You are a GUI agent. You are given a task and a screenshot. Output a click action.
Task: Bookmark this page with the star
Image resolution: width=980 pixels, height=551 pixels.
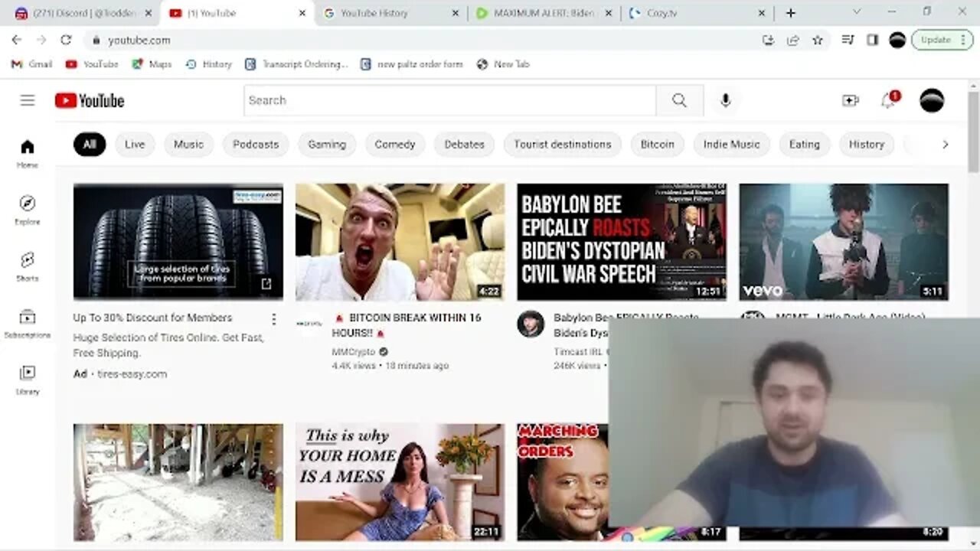point(817,40)
